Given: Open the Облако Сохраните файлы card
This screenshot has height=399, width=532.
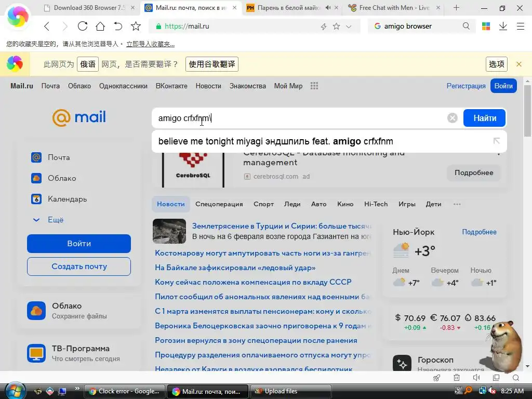Looking at the screenshot, I should coord(79,311).
